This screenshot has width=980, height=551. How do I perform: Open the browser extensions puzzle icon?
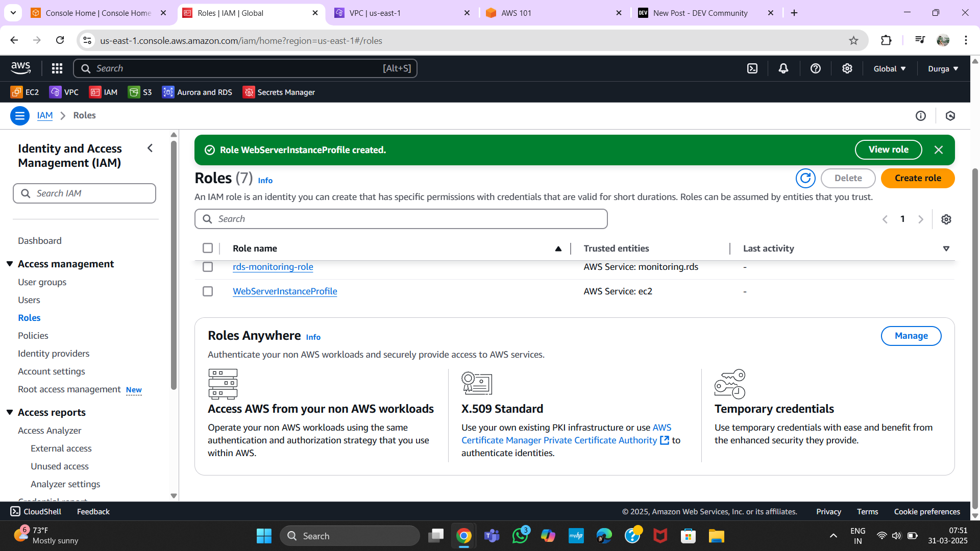[887, 40]
